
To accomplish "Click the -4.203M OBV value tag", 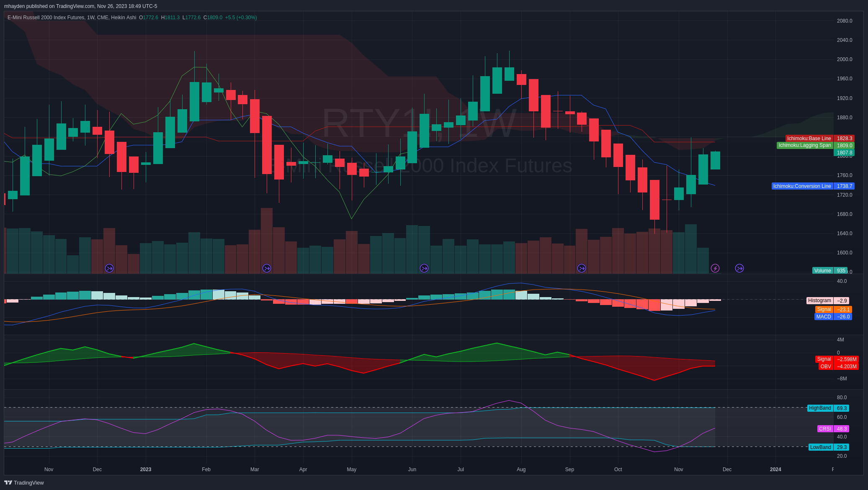I will (x=846, y=367).
